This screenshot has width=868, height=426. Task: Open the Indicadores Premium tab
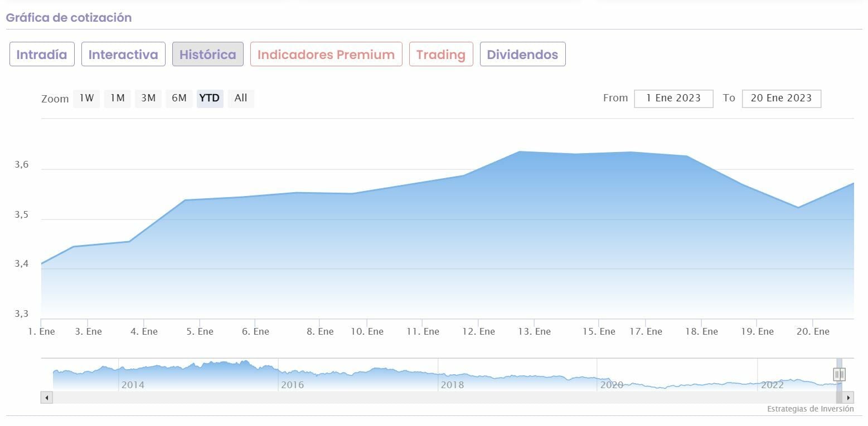tap(326, 55)
